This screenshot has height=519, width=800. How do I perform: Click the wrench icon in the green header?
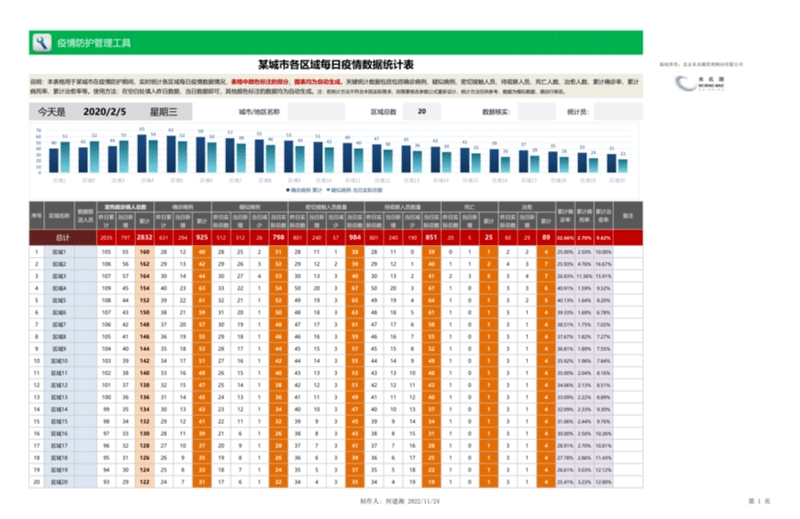(41, 43)
